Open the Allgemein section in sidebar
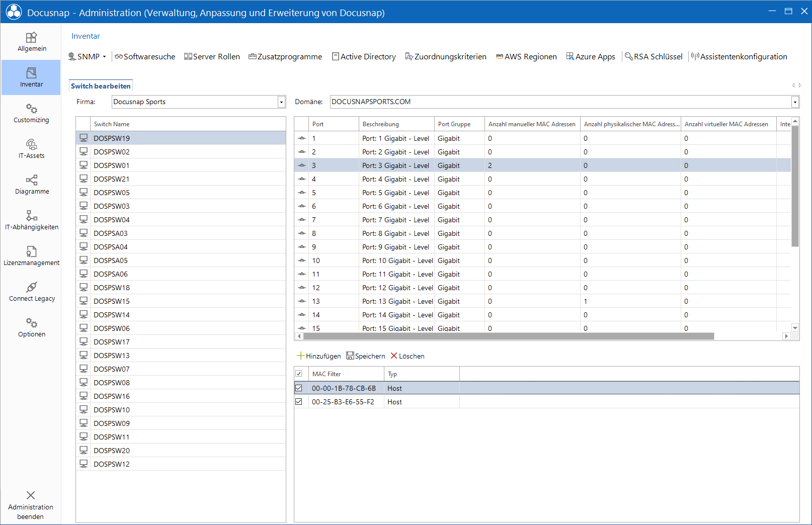 coord(31,42)
